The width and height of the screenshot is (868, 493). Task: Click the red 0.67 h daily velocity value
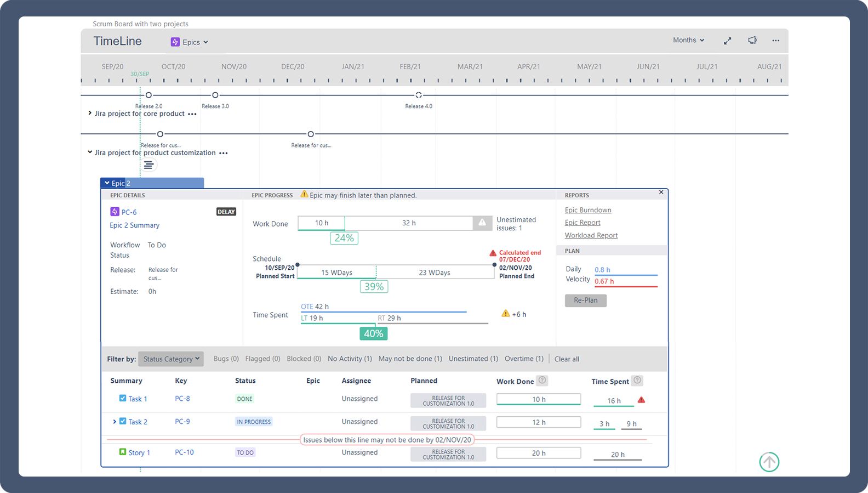(604, 281)
